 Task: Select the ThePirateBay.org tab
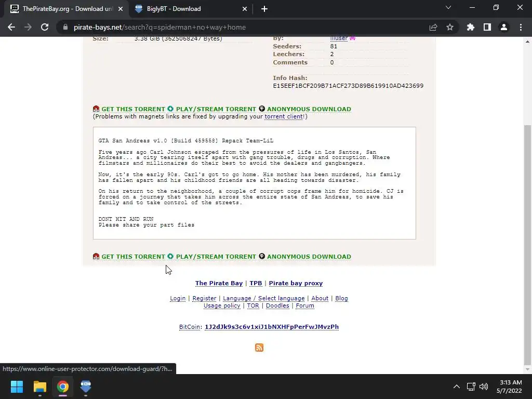coord(66,9)
